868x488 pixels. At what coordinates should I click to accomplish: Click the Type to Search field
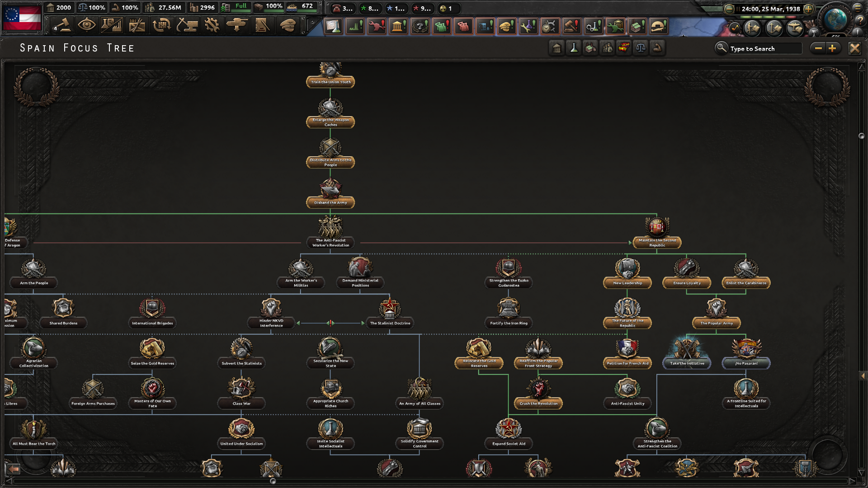(765, 48)
